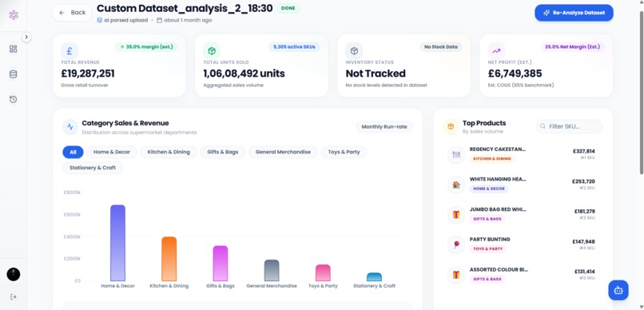644x310 pixels.
Task: Click the grey General Merchandise bar
Action: (x=272, y=271)
